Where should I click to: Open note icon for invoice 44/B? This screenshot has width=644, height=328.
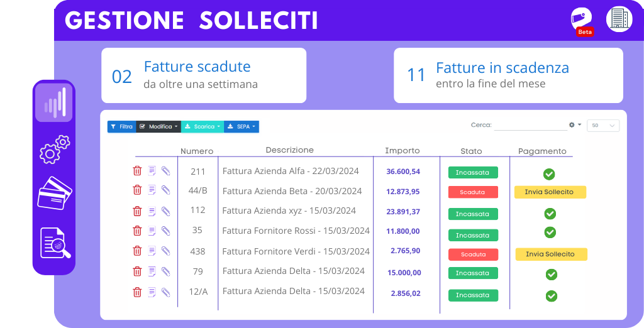(x=152, y=190)
